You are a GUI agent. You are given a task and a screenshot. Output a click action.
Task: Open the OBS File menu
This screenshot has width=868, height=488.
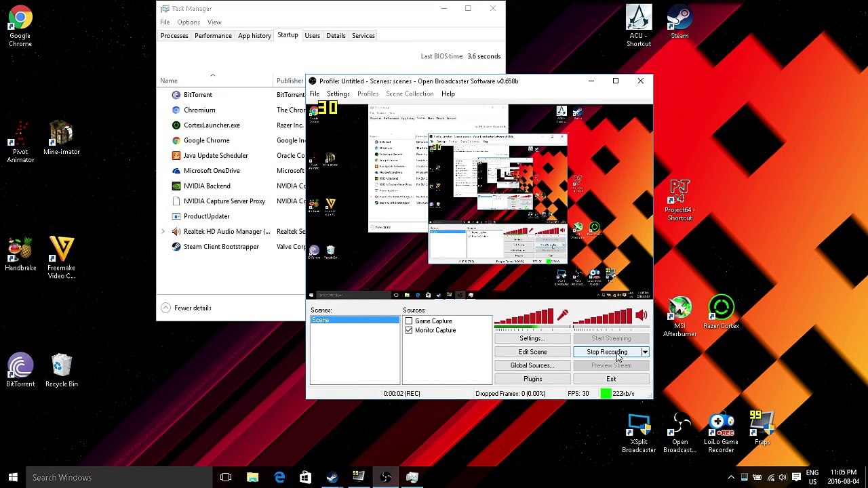tap(315, 94)
